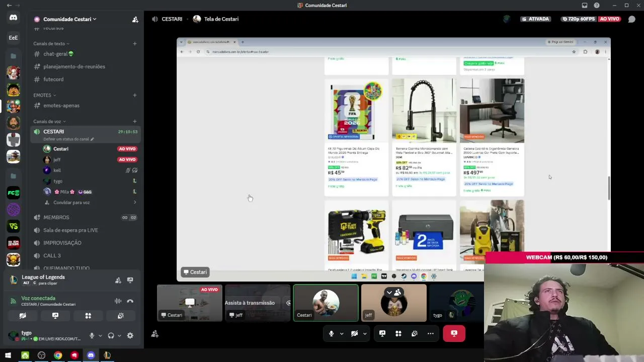Open Discord user settings gear
The image size is (644, 362).
130,335
